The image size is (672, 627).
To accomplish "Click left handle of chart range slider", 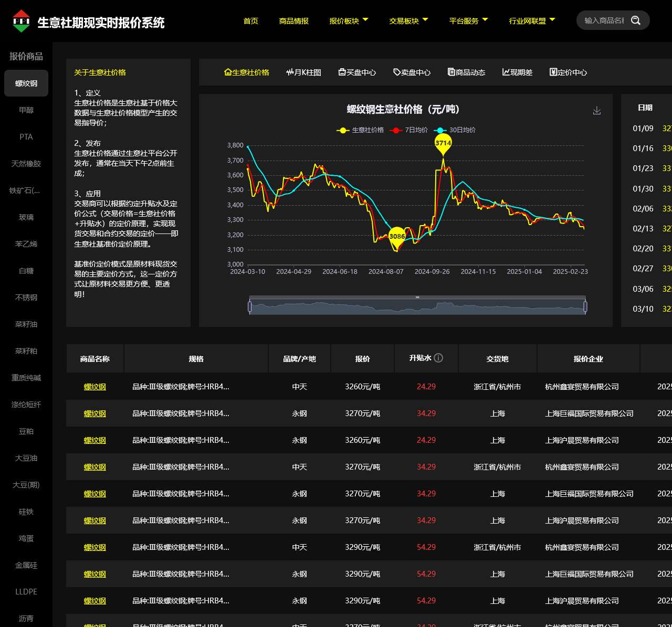I will (x=250, y=307).
